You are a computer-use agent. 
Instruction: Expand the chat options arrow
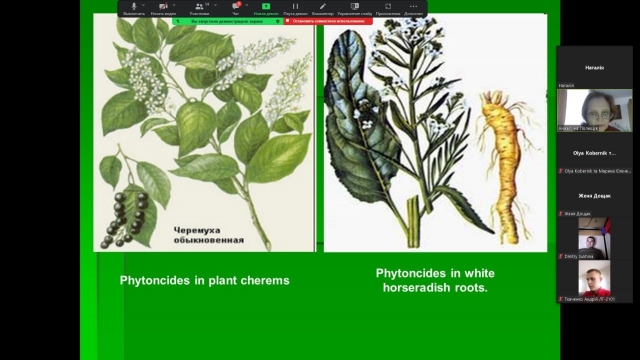click(x=247, y=5)
